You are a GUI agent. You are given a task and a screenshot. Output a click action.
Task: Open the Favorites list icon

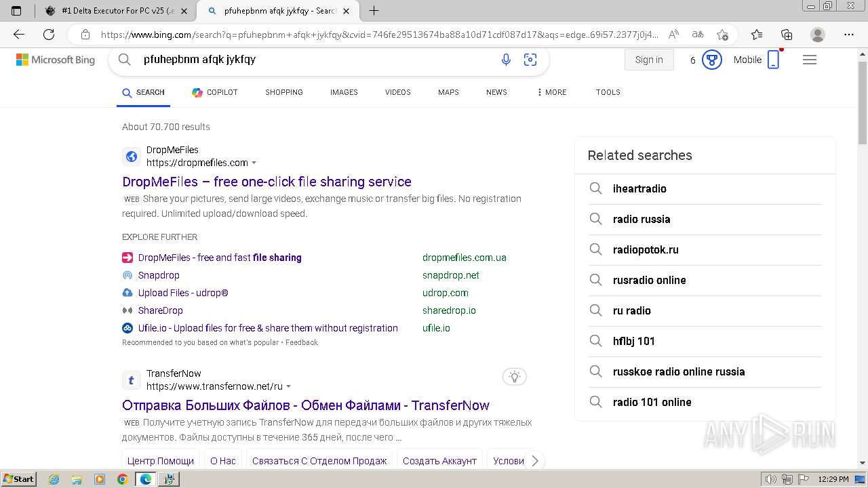[x=757, y=35]
